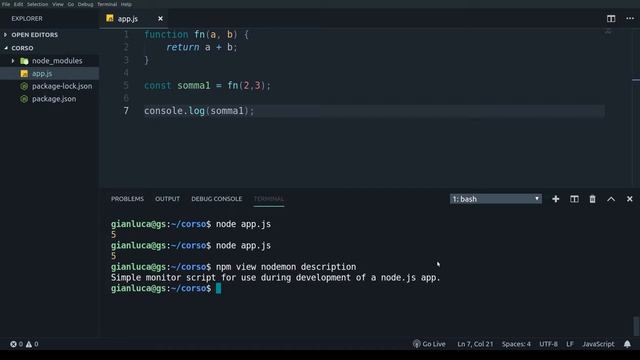Click the editor minimap scroll marker
Image resolution: width=640 pixels, height=360 pixels.
pyautogui.click(x=636, y=80)
